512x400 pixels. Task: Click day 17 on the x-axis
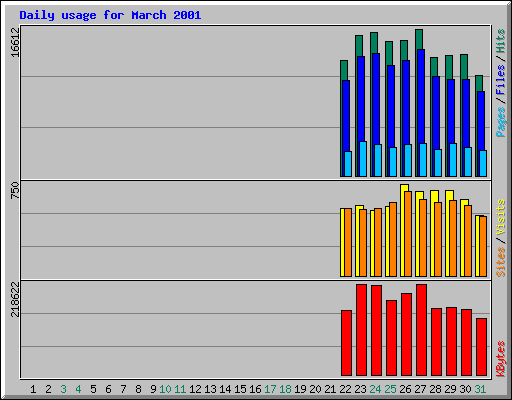coord(270,389)
